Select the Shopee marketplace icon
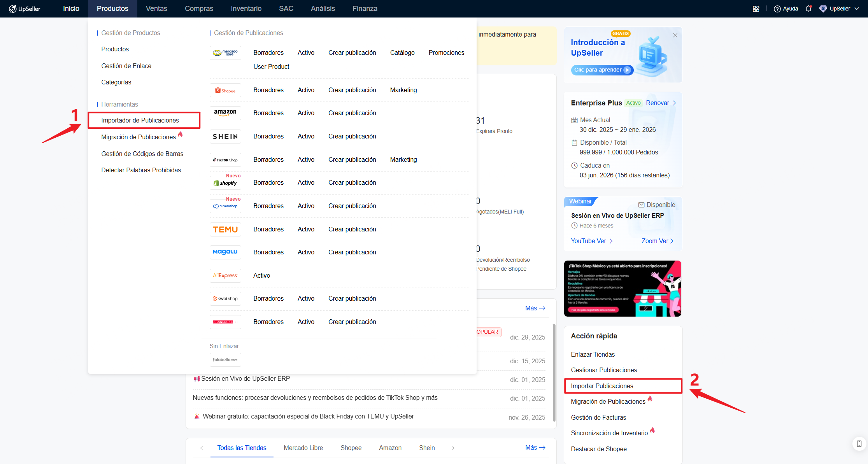868x464 pixels. click(x=225, y=90)
